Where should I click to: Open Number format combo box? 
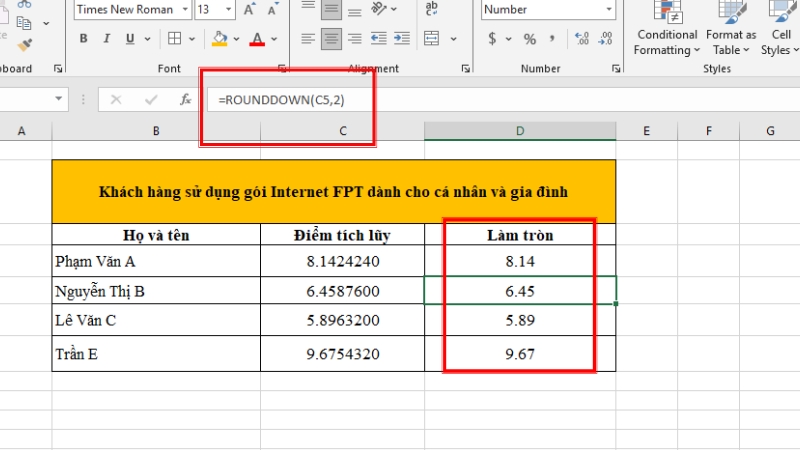pos(548,9)
